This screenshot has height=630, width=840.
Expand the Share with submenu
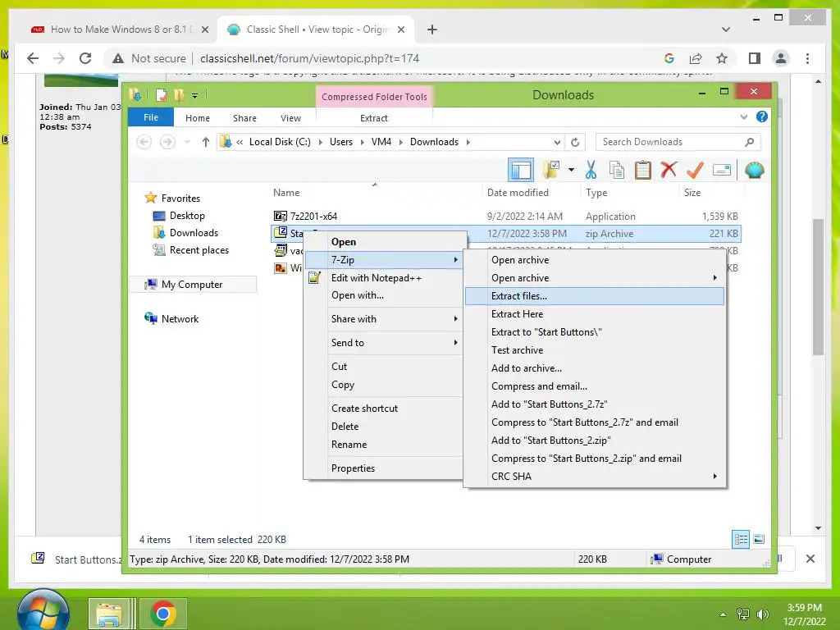[x=455, y=319]
